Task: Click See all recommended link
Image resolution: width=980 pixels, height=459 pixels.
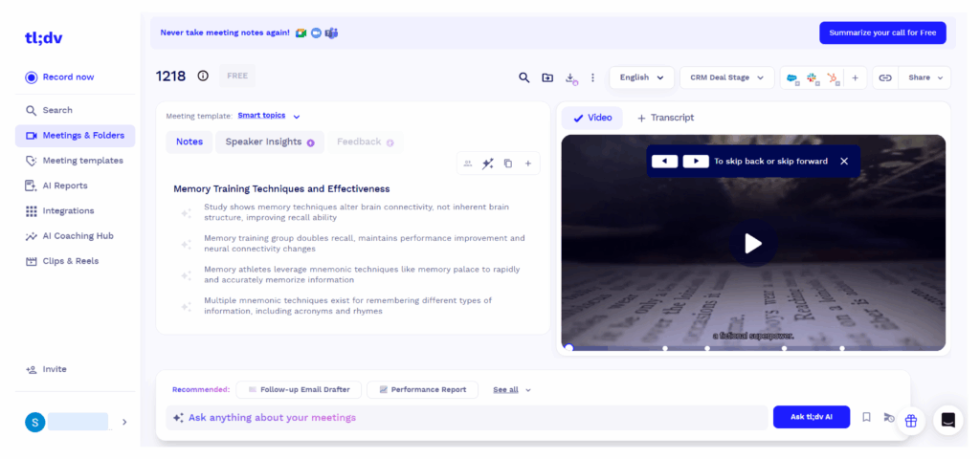Action: coord(505,390)
